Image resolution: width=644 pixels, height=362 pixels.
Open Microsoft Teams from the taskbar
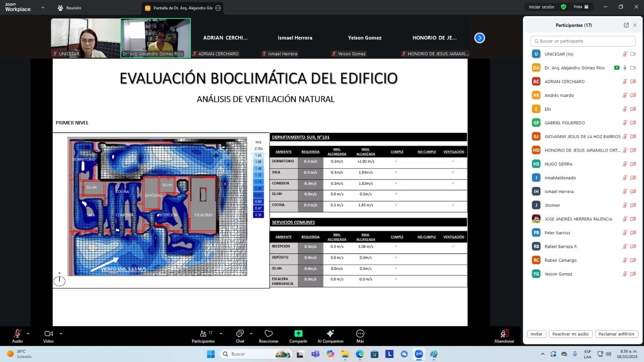coord(315,354)
